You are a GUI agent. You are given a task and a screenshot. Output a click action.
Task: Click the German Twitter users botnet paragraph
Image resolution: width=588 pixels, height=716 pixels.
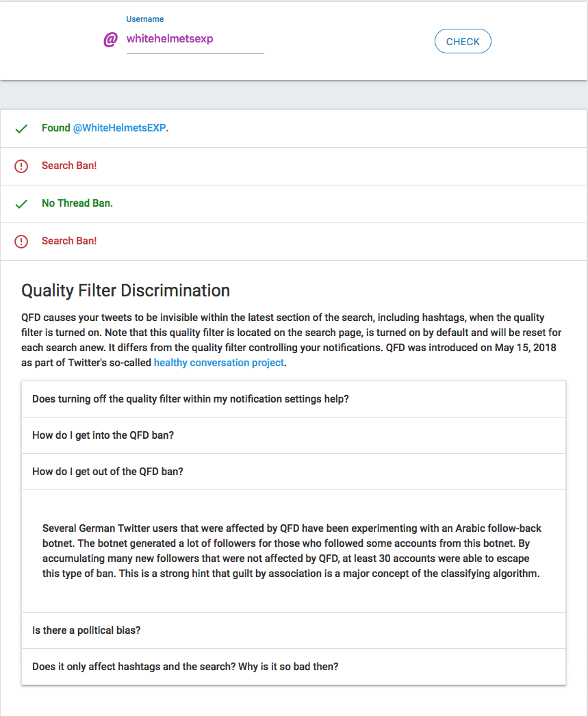[x=292, y=551]
